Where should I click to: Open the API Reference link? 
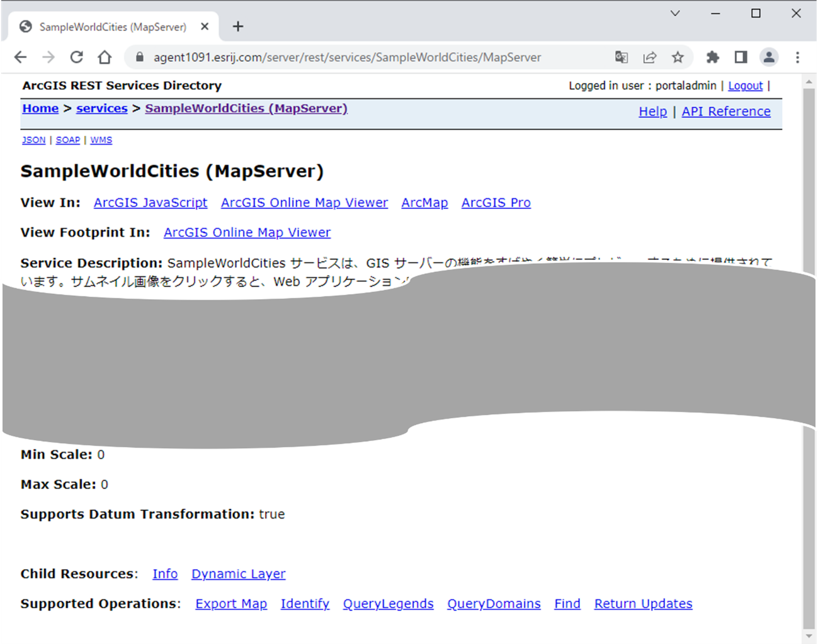[726, 111]
